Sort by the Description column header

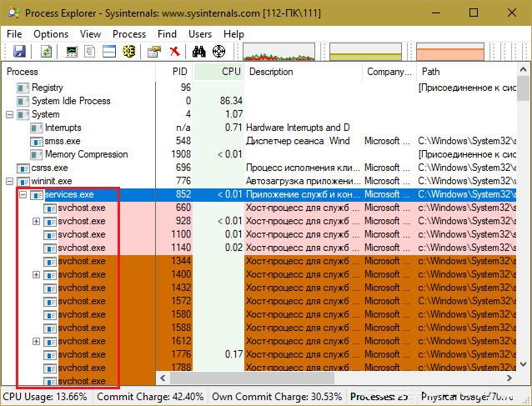point(304,72)
